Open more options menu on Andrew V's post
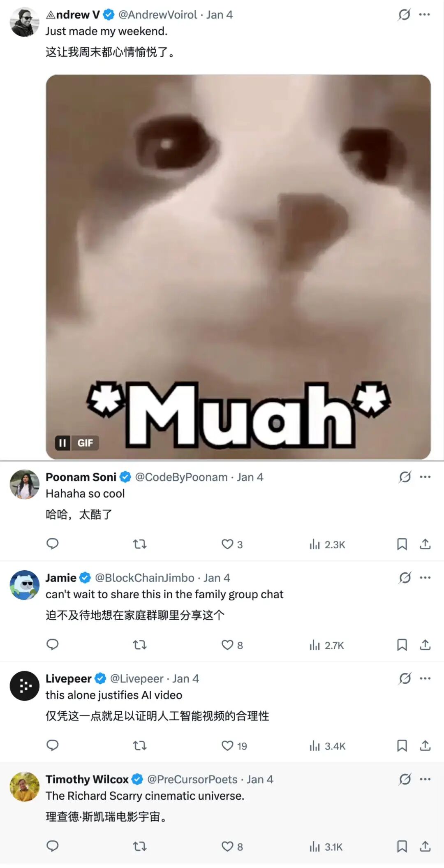The image size is (444, 868). pyautogui.click(x=425, y=15)
